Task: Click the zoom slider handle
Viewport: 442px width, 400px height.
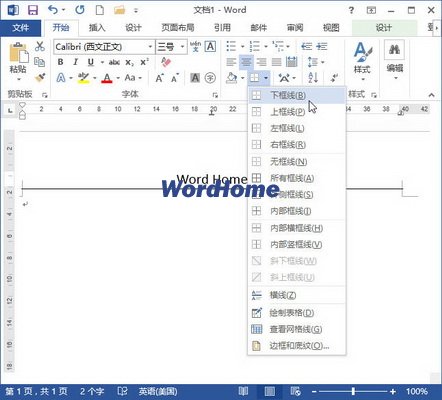Action: pos(353,391)
